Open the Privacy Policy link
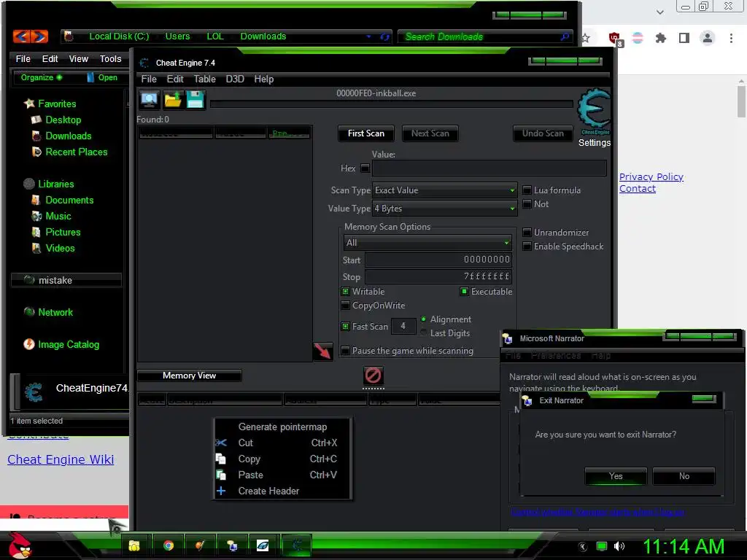Screen dimensions: 747x560 [651, 176]
